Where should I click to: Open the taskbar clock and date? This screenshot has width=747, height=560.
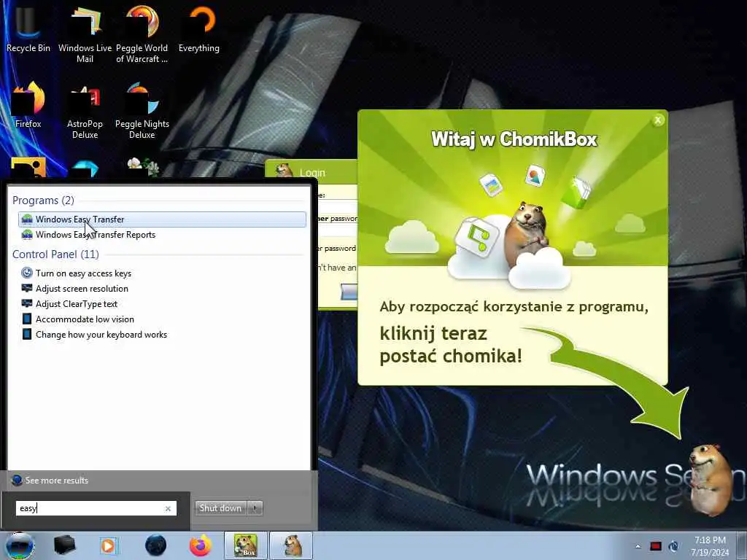click(x=710, y=546)
